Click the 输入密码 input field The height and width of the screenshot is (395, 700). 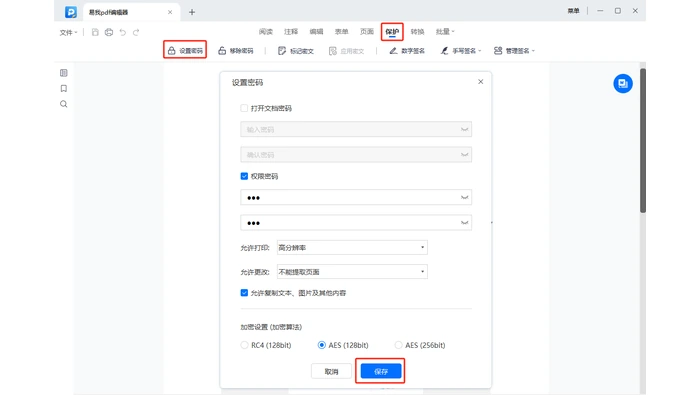pyautogui.click(x=356, y=129)
